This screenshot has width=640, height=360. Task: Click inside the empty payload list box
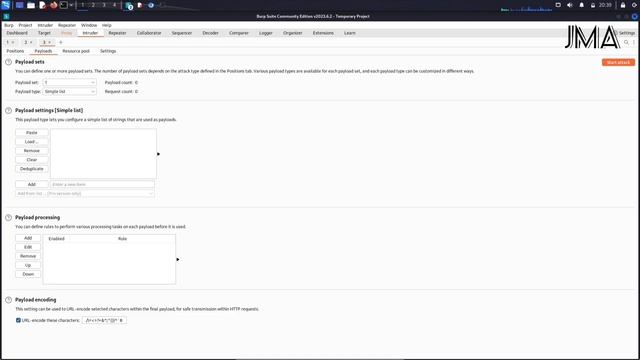pos(103,154)
